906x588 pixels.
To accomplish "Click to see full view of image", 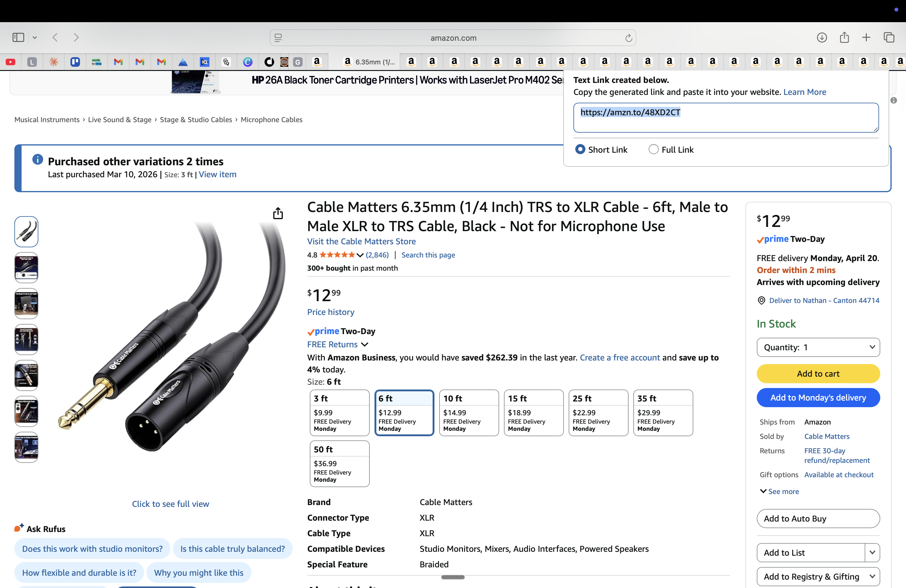I will click(x=170, y=504).
